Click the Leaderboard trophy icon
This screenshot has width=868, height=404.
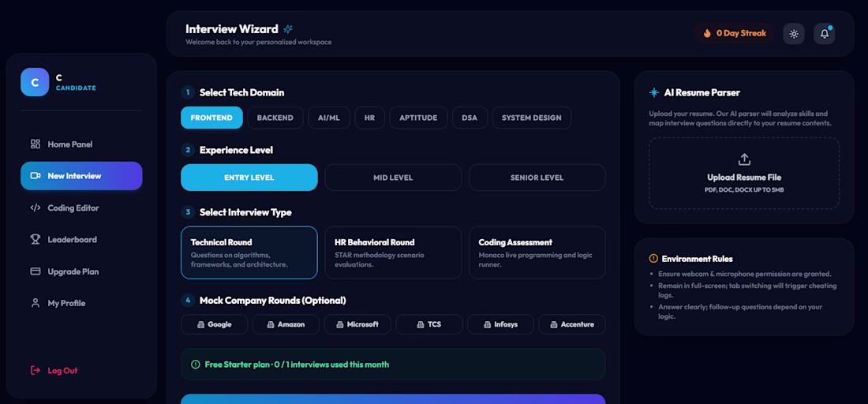[36, 240]
